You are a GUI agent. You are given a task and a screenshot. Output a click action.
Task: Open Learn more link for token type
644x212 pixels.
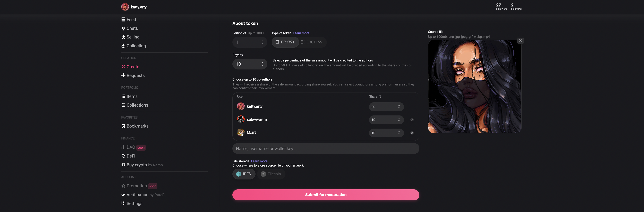301,33
